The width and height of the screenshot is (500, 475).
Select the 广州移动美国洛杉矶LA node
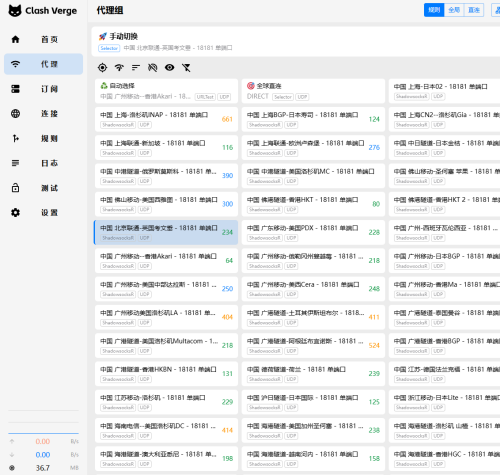click(x=166, y=317)
